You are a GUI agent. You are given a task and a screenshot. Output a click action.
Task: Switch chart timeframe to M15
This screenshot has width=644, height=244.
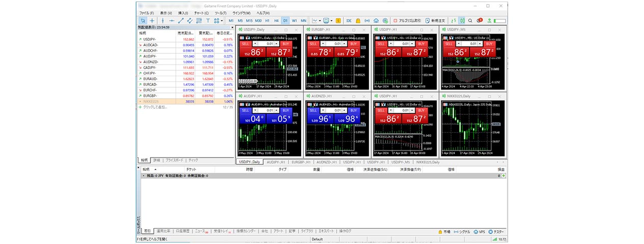pyautogui.click(x=249, y=21)
